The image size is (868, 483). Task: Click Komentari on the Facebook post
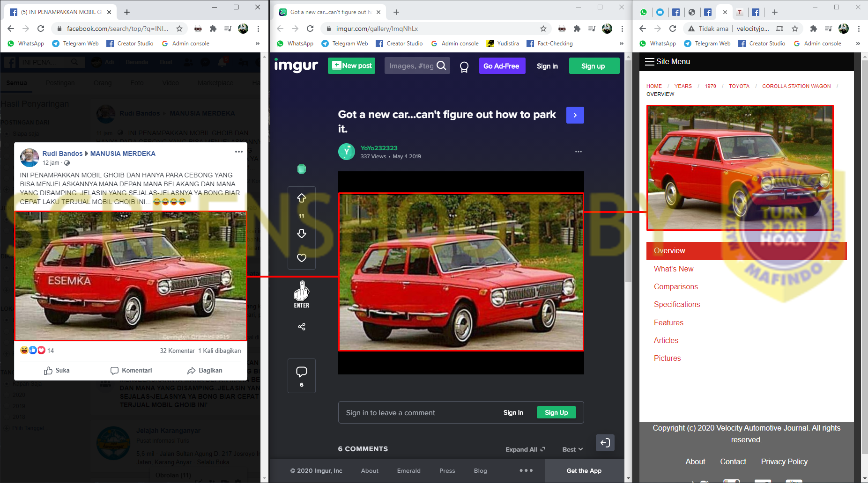(131, 371)
